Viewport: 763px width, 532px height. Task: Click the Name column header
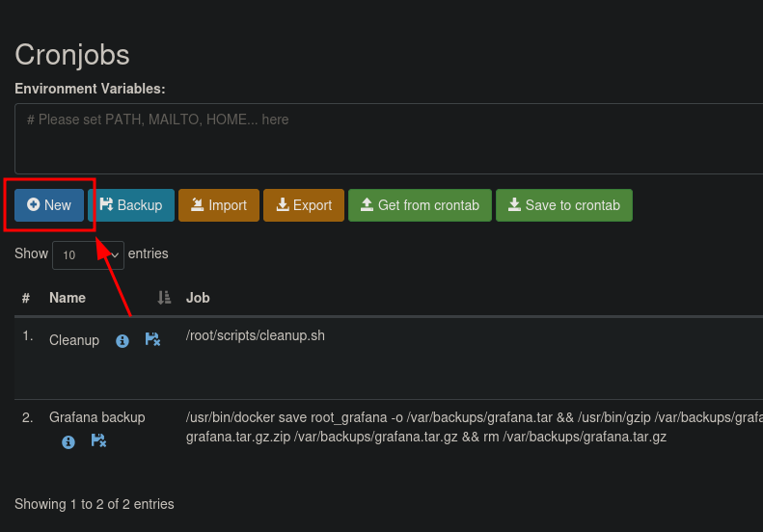[68, 298]
